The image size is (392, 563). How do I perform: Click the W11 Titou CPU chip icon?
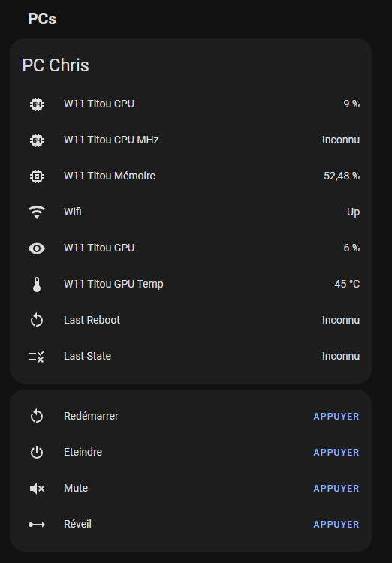(37, 104)
